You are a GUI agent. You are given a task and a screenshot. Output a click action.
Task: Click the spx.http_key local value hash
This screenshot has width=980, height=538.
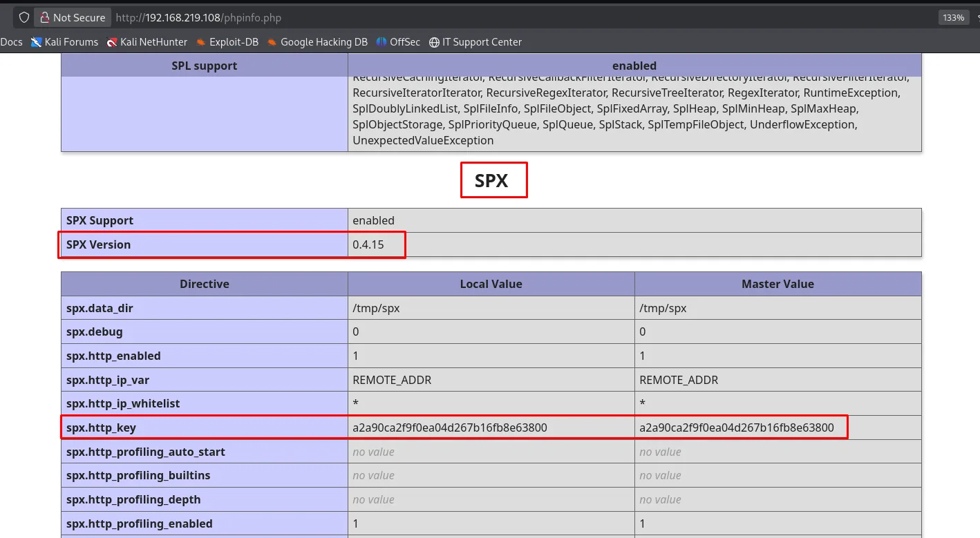click(x=450, y=427)
